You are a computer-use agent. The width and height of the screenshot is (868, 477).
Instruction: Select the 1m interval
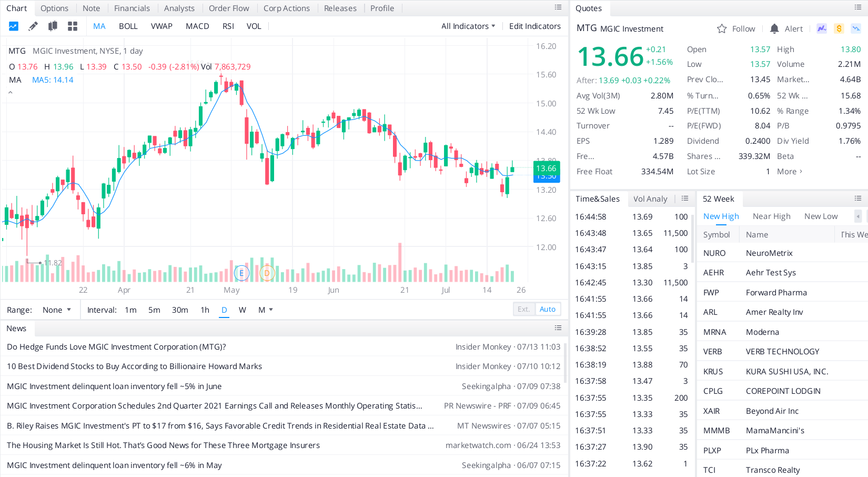click(x=131, y=310)
